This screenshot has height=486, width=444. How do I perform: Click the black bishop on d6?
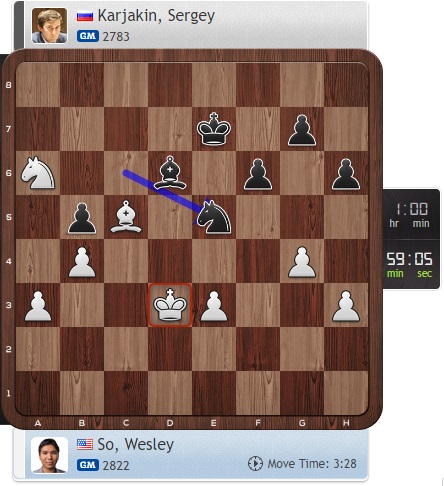coord(170,173)
